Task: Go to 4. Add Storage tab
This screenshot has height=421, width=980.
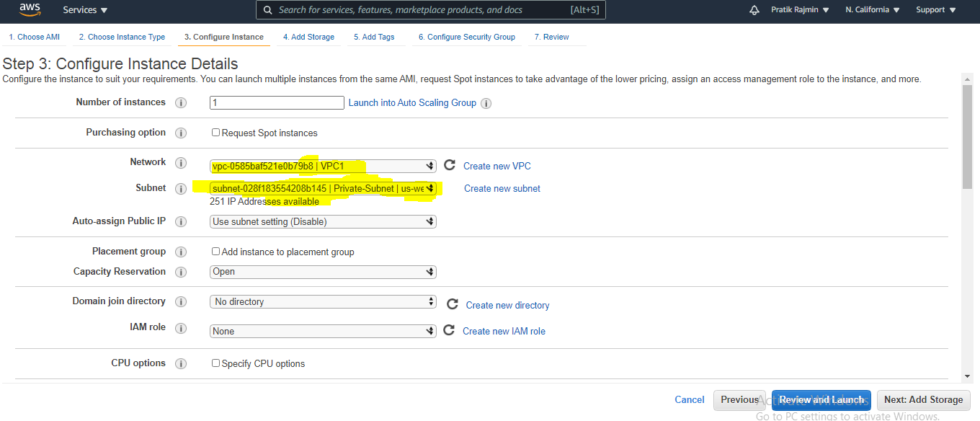Action: 308,37
